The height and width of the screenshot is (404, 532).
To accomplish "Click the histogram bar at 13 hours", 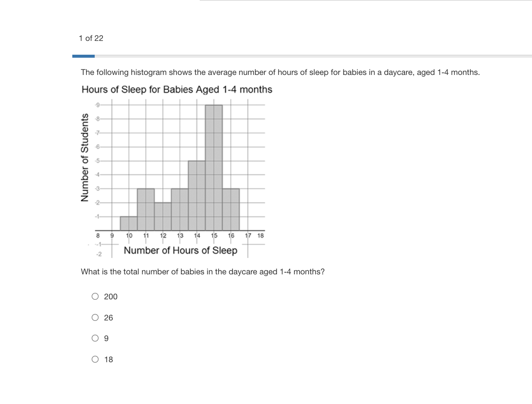I will 180,210.
